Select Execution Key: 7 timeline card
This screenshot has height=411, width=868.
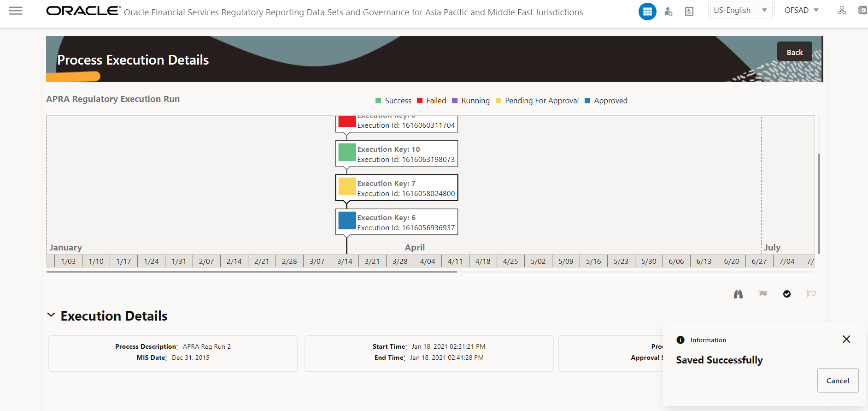[397, 188]
